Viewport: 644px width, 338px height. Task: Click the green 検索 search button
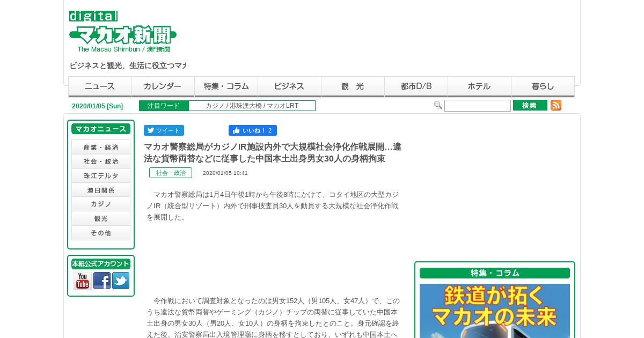coord(530,105)
